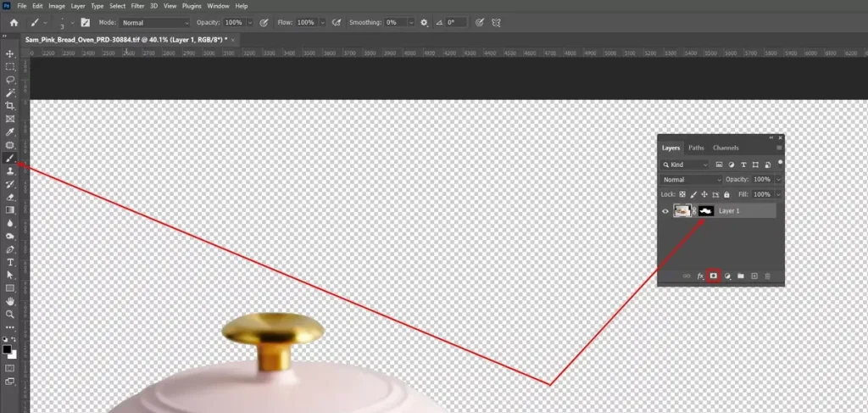
Task: Open the Flow dropdown arrow
Action: click(321, 23)
